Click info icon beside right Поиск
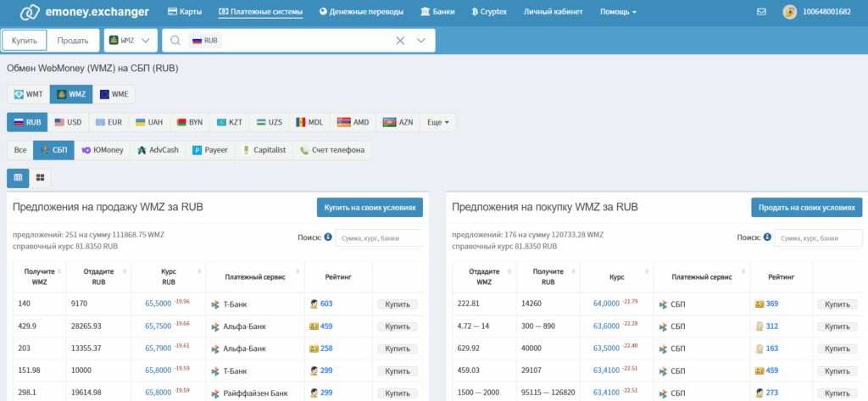Screen dimensions: 868x401 767,237
